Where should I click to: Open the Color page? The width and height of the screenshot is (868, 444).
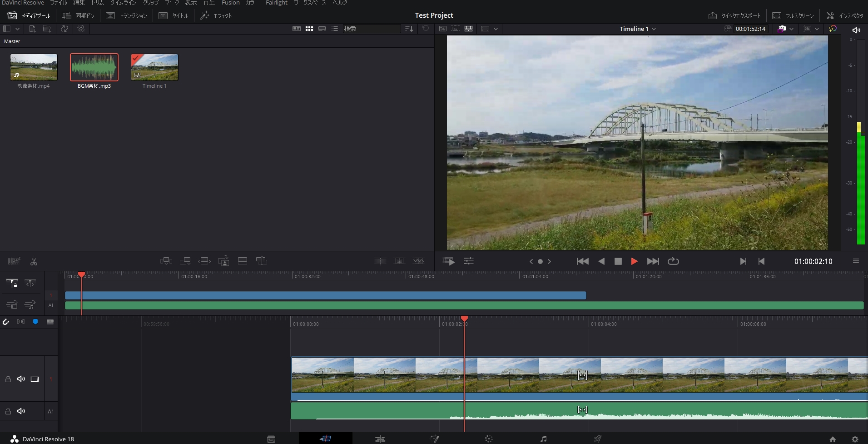click(488, 438)
